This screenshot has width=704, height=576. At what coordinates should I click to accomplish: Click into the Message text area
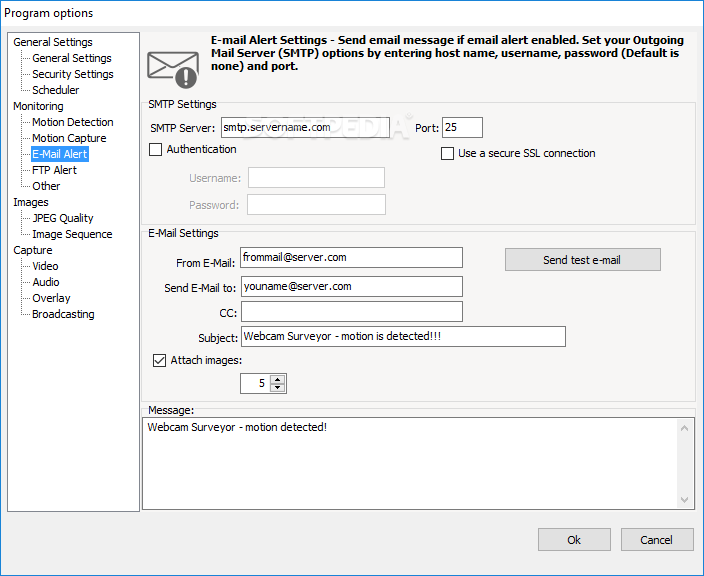pos(409,463)
